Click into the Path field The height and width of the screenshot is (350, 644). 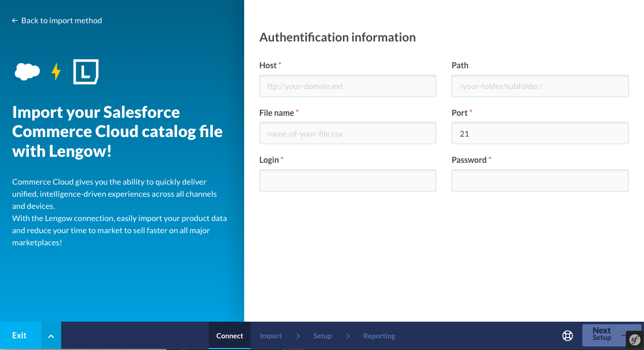pos(540,86)
